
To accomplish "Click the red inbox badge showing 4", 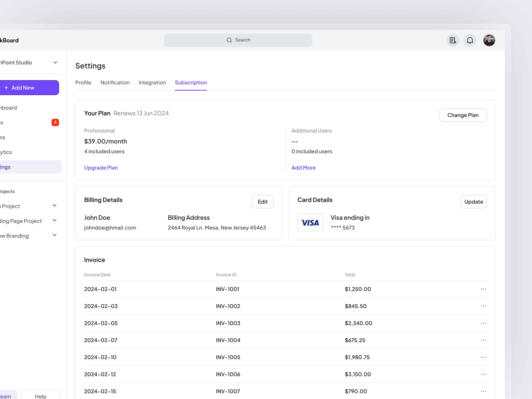I will 55,122.
